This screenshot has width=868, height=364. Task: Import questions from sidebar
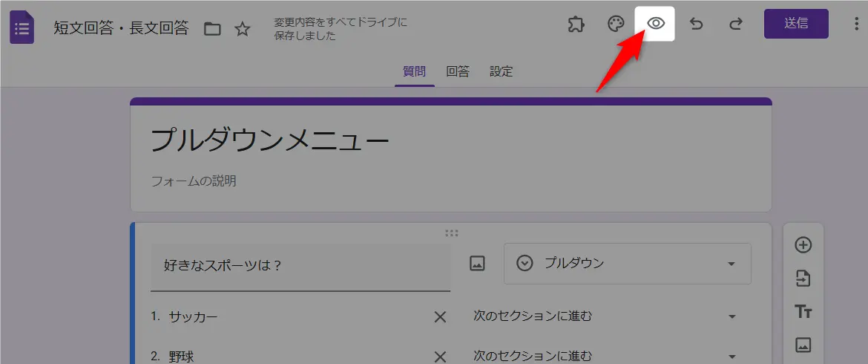803,279
